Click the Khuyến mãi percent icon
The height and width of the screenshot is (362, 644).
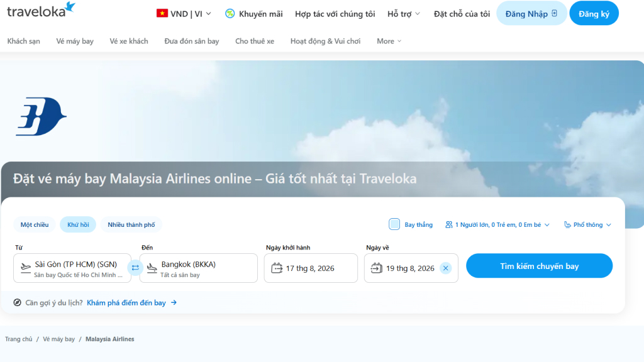click(x=230, y=14)
